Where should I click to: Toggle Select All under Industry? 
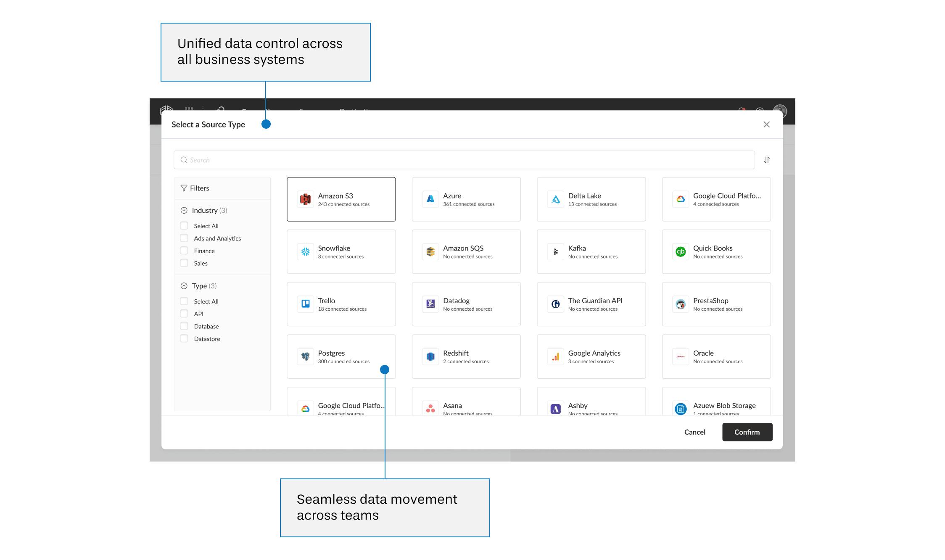184,226
